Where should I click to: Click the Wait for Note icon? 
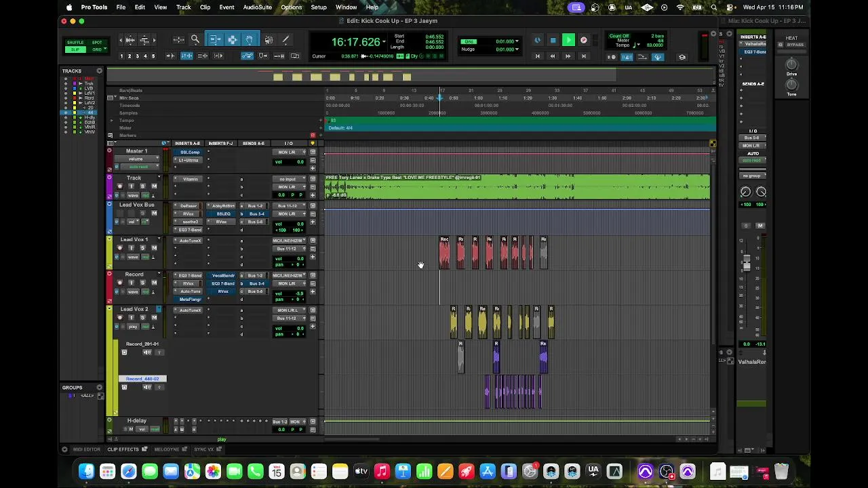pos(612,57)
